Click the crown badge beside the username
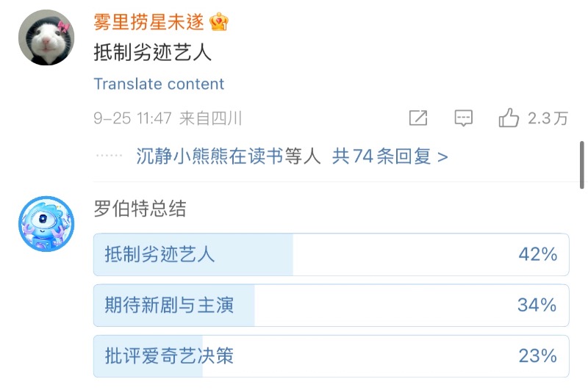 tap(219, 22)
